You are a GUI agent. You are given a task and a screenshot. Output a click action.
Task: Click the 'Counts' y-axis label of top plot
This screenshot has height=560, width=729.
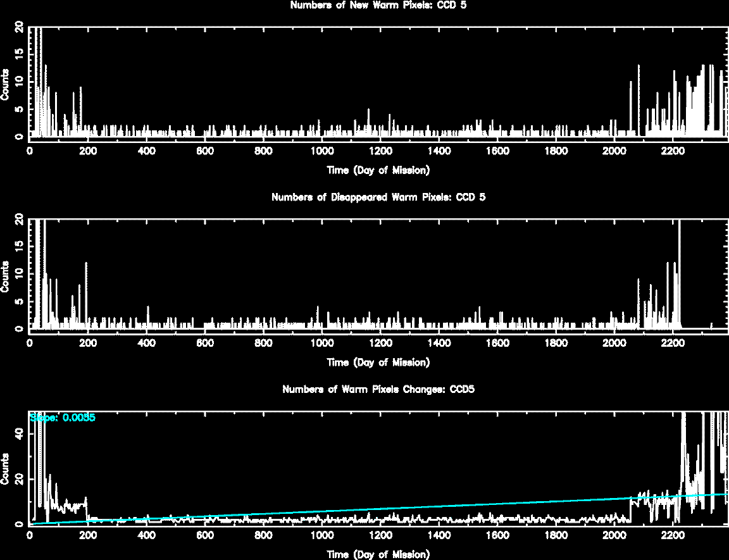[x=6, y=84]
